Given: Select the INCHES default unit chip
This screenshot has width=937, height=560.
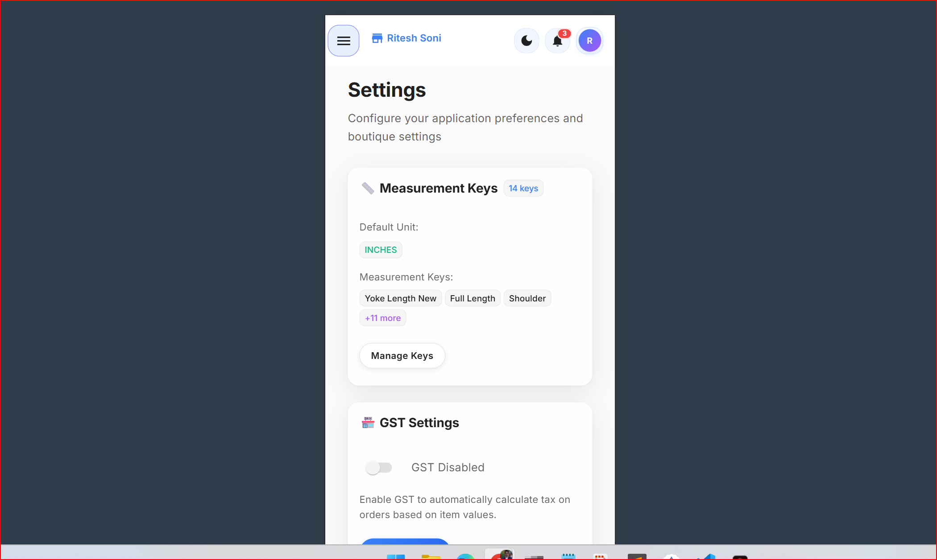Looking at the screenshot, I should [x=380, y=250].
